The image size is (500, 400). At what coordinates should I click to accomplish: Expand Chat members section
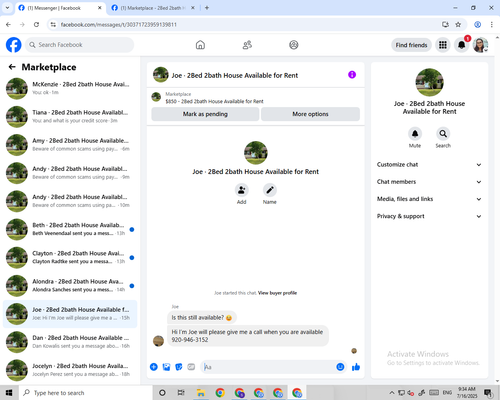(x=429, y=182)
